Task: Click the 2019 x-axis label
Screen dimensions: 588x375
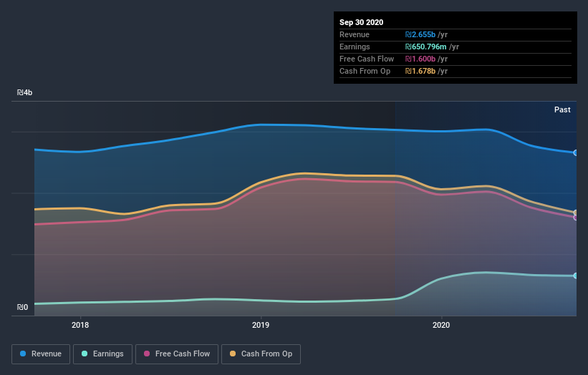Action: coord(261,325)
